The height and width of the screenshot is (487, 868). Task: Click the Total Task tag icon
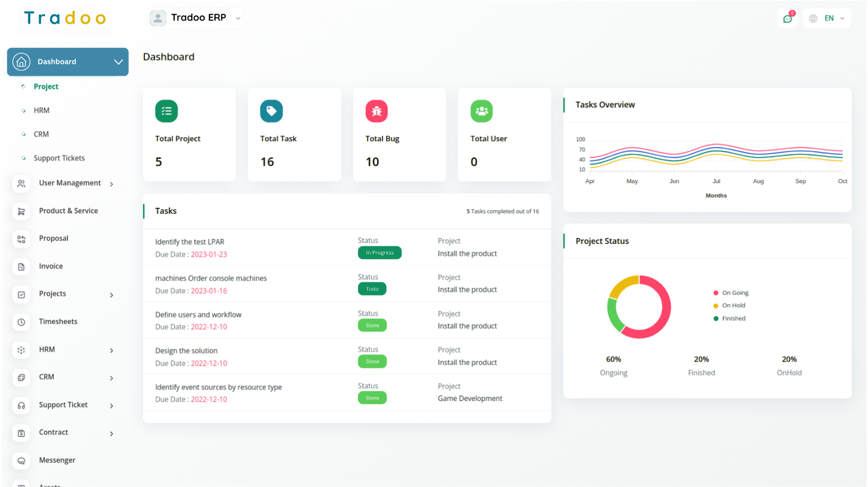point(271,111)
